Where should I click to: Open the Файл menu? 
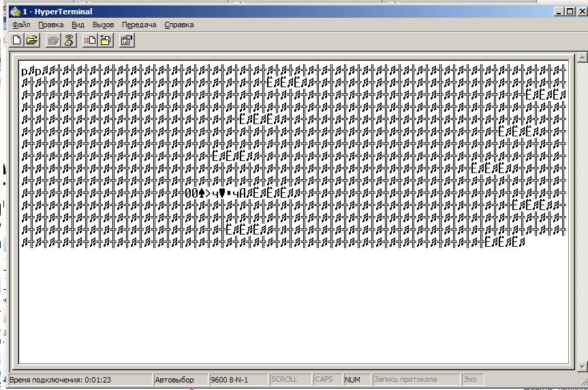coord(21,25)
